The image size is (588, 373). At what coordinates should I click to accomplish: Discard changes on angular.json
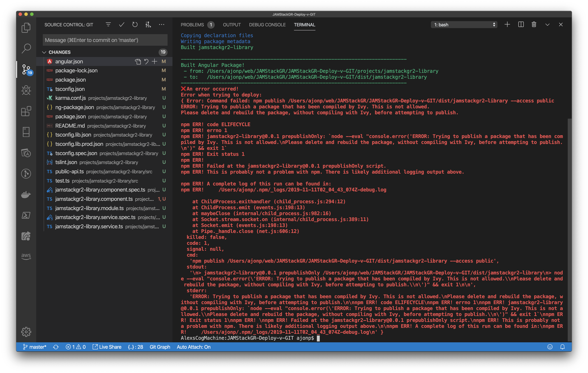pos(146,61)
